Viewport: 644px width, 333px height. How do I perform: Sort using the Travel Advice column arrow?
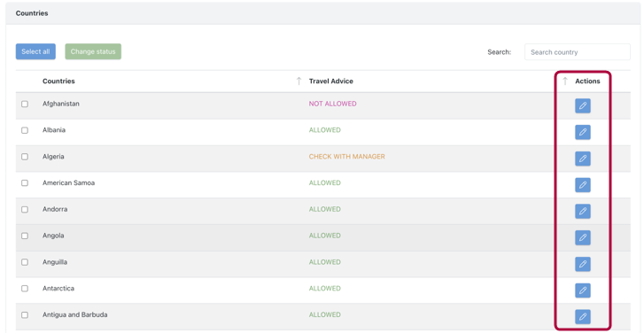coord(565,81)
